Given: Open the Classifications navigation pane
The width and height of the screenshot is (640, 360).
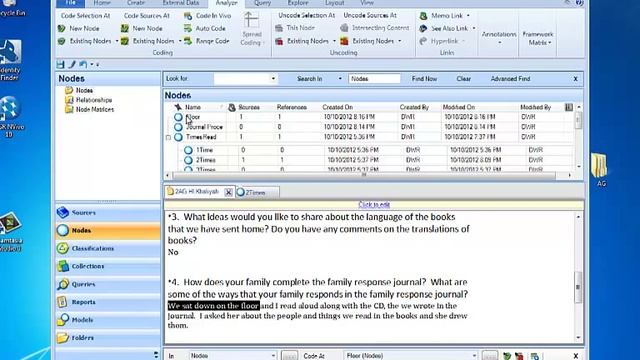Looking at the screenshot, I should click(x=108, y=248).
